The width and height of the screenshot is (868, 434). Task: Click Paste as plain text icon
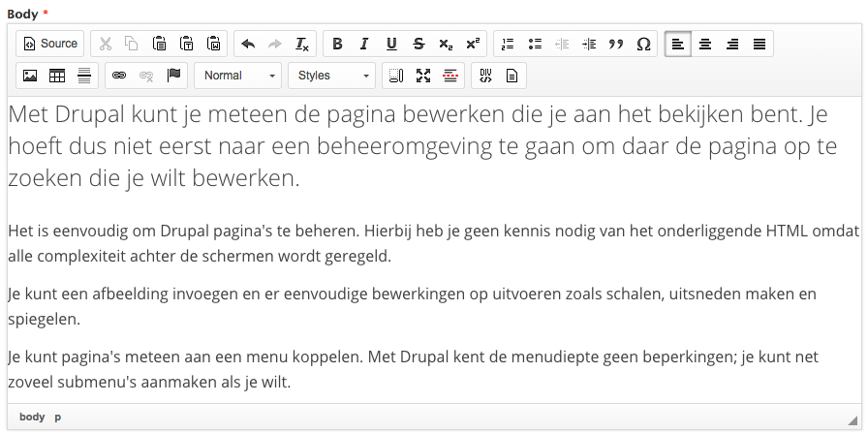pyautogui.click(x=187, y=44)
